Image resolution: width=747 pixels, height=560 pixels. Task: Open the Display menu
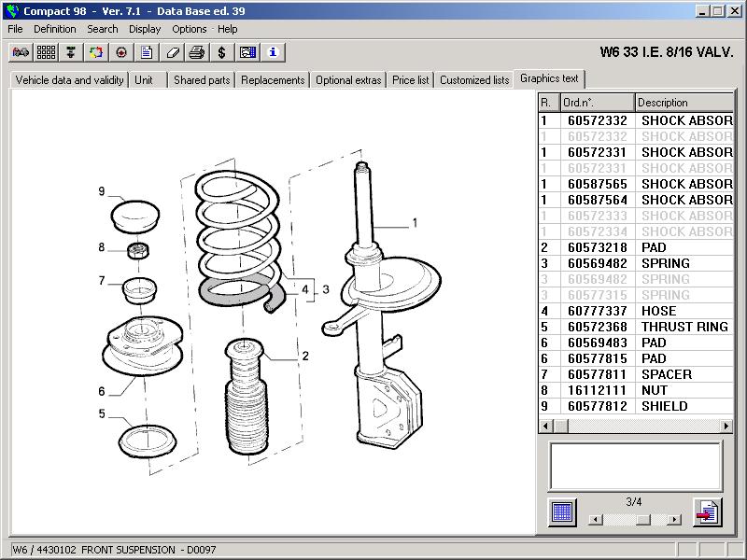point(145,29)
